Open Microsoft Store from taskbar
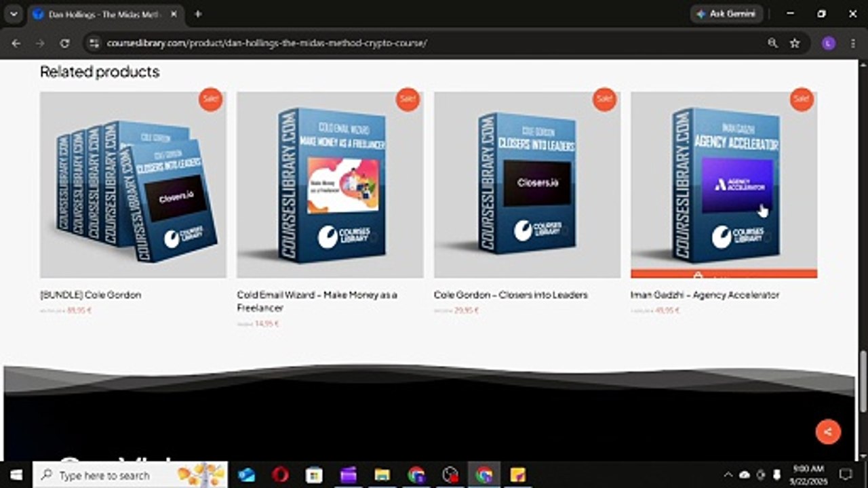The height and width of the screenshot is (488, 868). (315, 474)
